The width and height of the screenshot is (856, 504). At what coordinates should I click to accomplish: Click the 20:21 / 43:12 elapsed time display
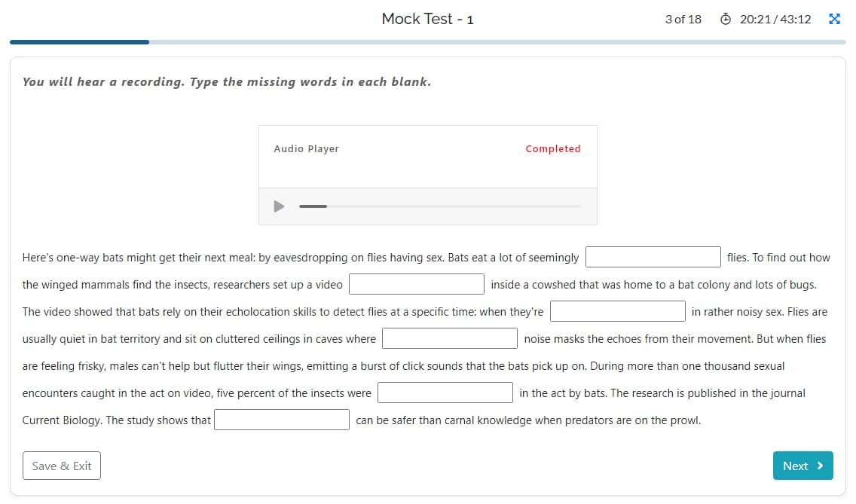775,19
